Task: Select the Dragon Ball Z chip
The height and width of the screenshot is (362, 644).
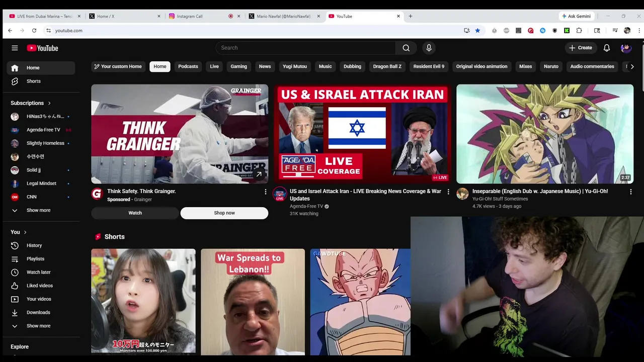Action: coord(387,66)
